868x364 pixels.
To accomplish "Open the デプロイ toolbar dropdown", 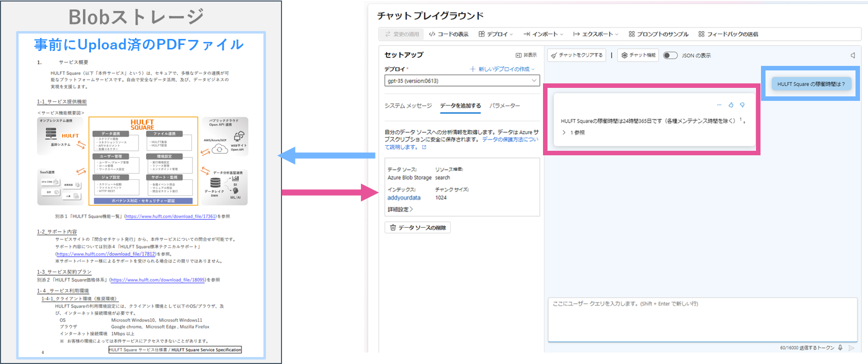I will [x=495, y=34].
